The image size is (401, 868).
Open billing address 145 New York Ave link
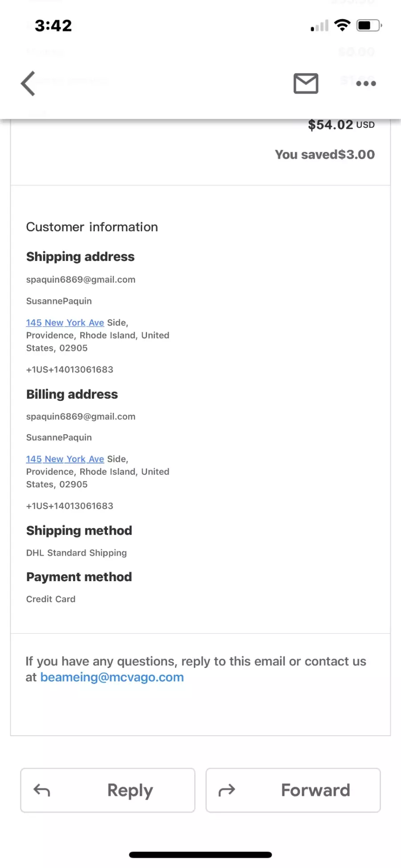[65, 459]
